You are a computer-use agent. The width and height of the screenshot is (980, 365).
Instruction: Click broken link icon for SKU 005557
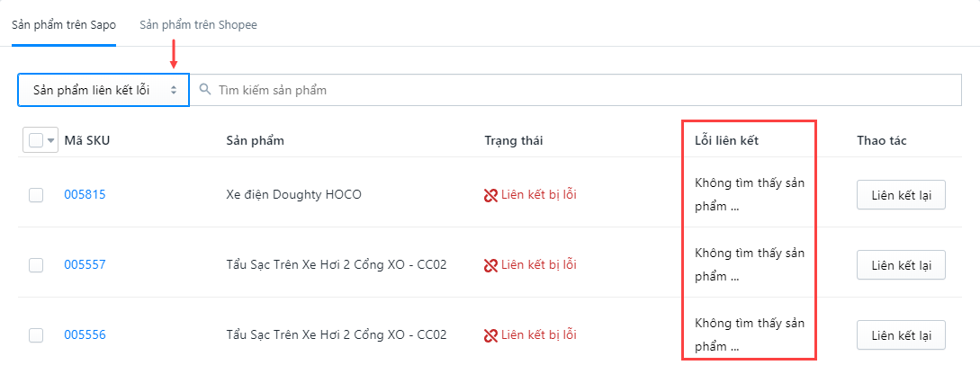490,265
